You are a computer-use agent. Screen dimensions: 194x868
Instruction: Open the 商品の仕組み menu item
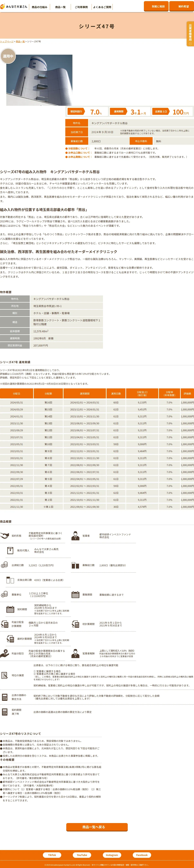pos(39,7)
